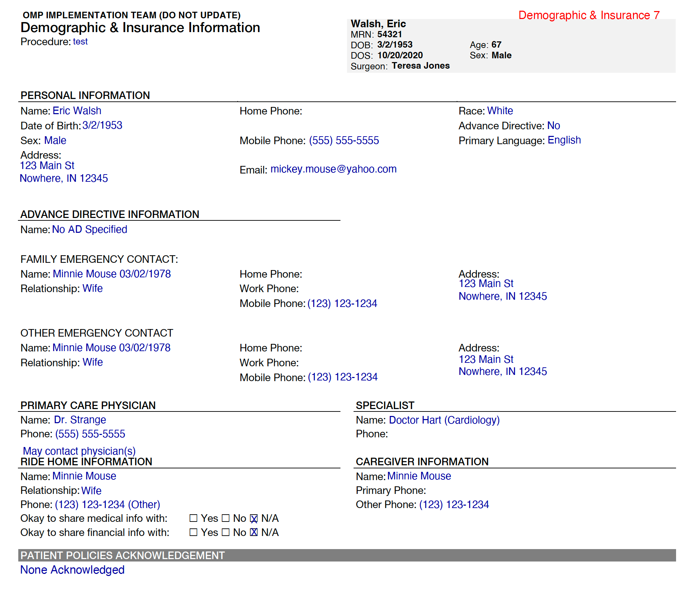Click 'OMP IMPLEMENTATION TEAM (DO NOT UPDATE)' heading
The width and height of the screenshot is (694, 616).
coord(132,15)
